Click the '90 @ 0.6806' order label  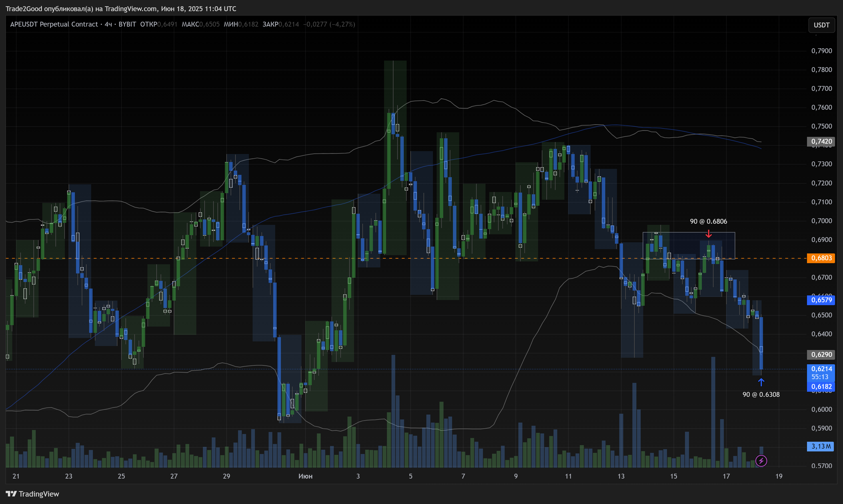(708, 221)
